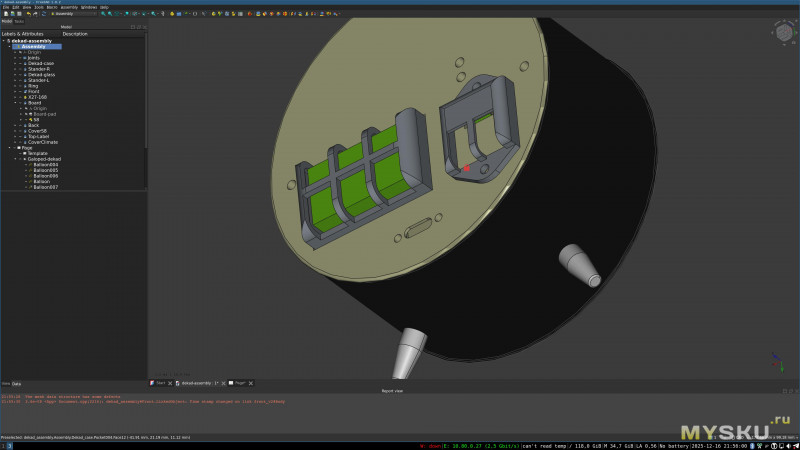Click the fit-all zoom icon in the view toolbar
This screenshot has width=800, height=450.
tap(103, 14)
